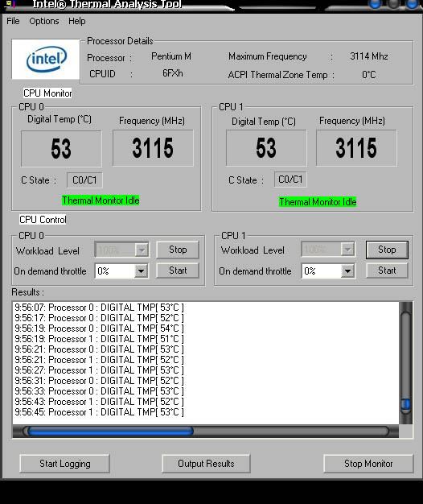Click Start Logging button

(65, 464)
